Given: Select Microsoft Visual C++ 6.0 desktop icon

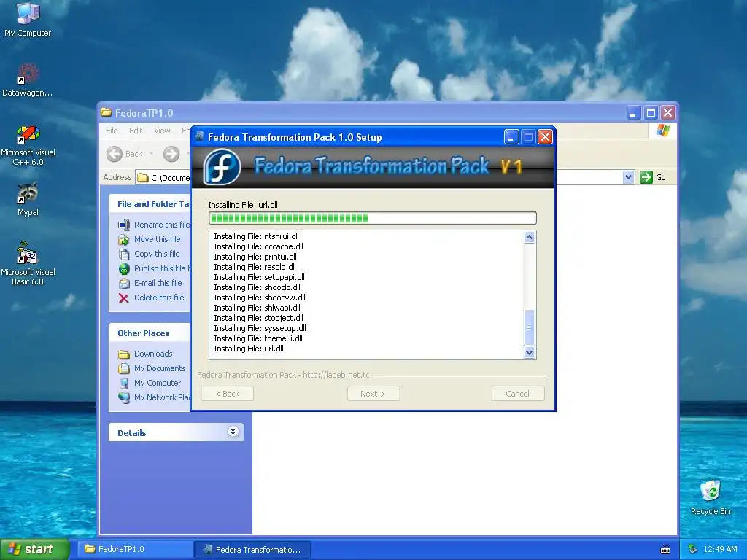Looking at the screenshot, I should point(28,145).
